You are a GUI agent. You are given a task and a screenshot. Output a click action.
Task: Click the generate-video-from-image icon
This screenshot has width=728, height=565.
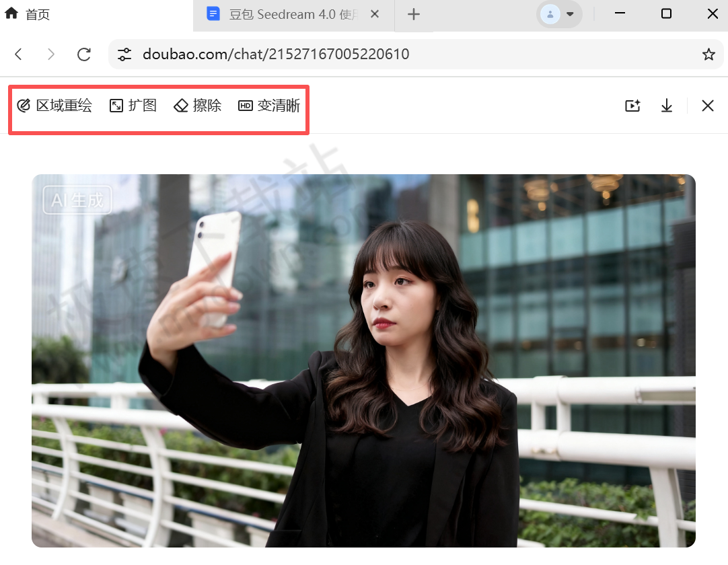[632, 106]
